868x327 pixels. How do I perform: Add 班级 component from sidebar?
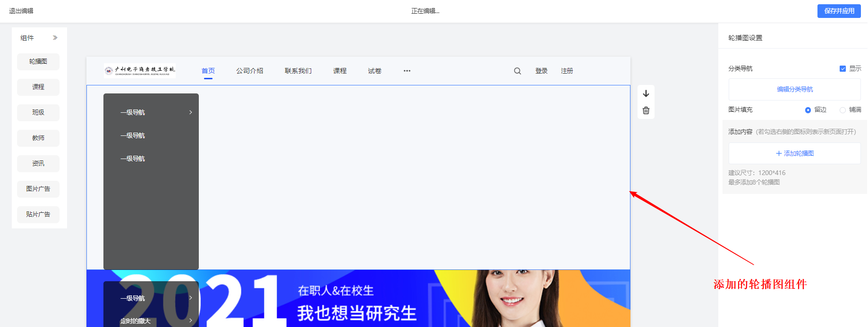[38, 112]
